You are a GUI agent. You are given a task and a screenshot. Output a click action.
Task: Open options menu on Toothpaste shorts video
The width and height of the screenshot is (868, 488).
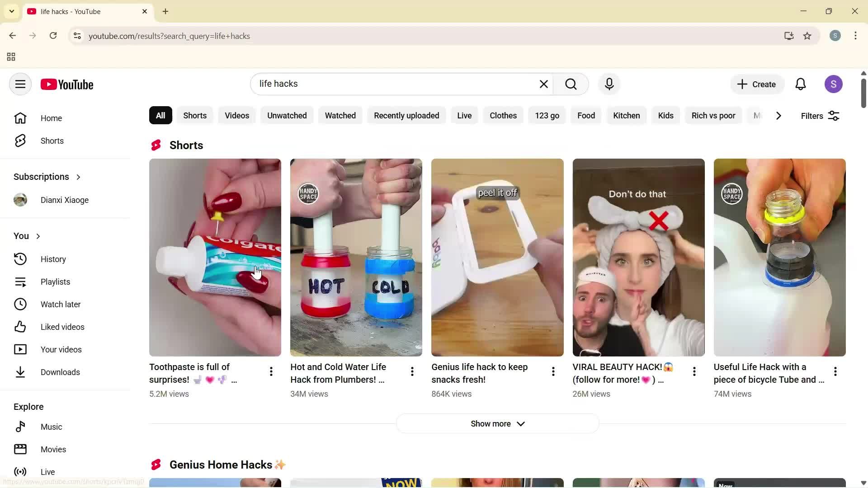tap(271, 371)
